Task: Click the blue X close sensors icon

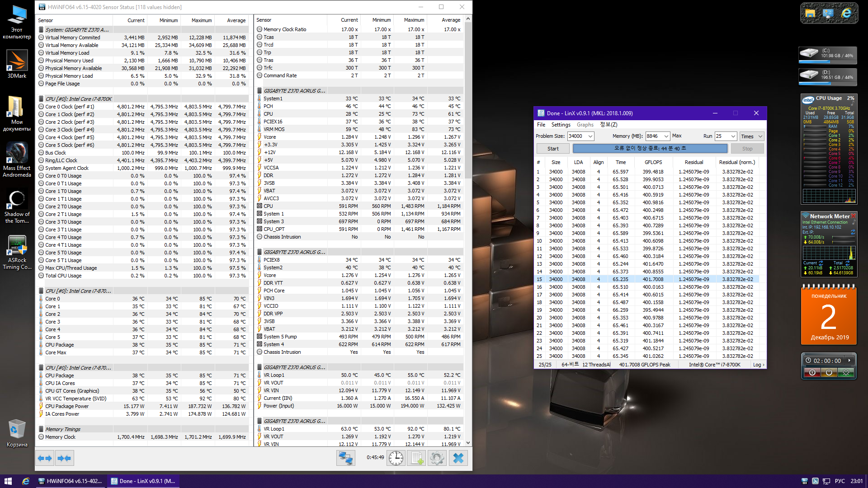Action: tap(458, 458)
